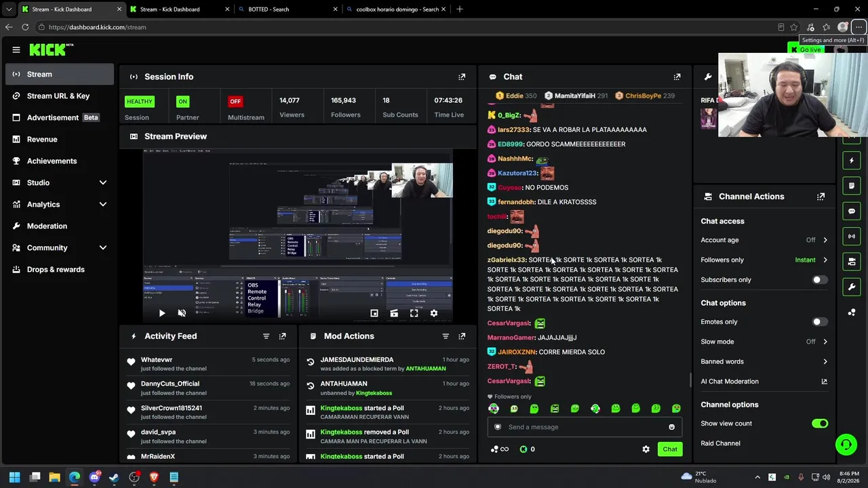Click Raid Channel option

coord(720,443)
